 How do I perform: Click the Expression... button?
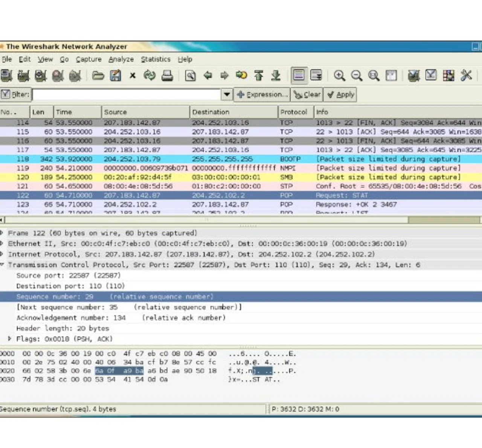262,94
